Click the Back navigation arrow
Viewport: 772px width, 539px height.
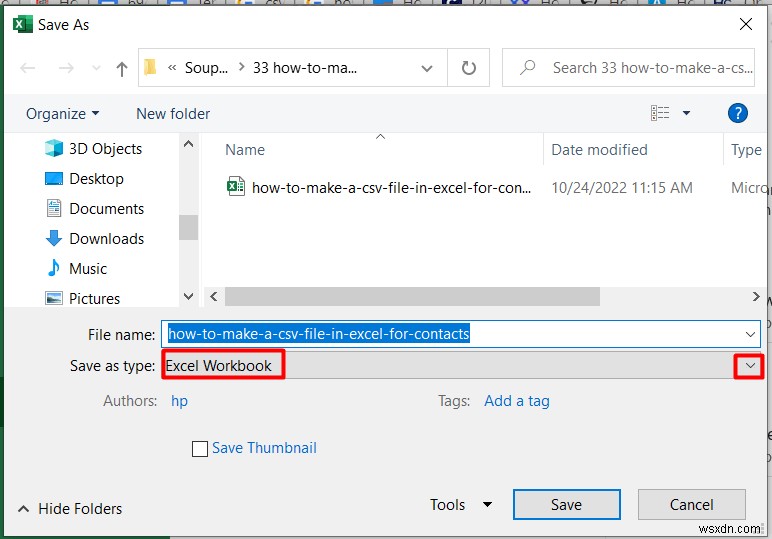(28, 67)
